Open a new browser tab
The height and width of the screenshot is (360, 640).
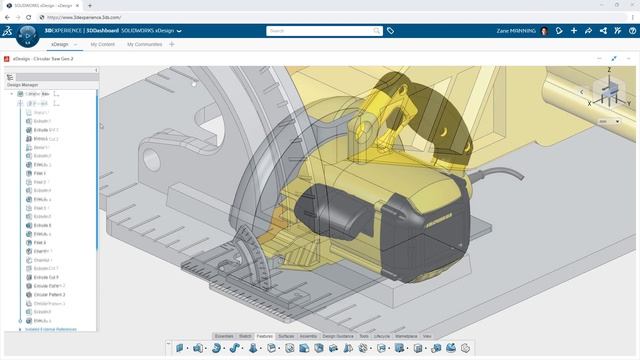coord(90,6)
